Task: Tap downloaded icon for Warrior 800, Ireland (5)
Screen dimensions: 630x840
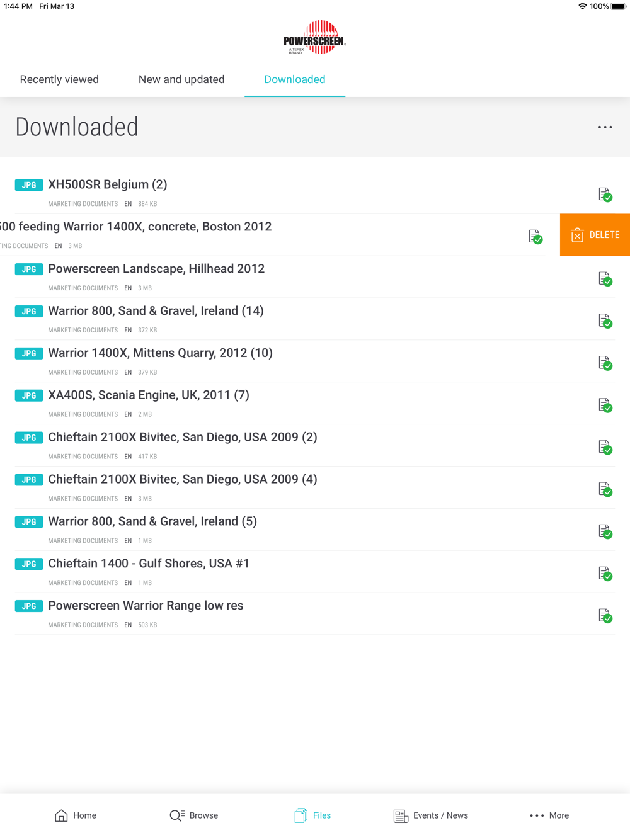Action: point(605,532)
